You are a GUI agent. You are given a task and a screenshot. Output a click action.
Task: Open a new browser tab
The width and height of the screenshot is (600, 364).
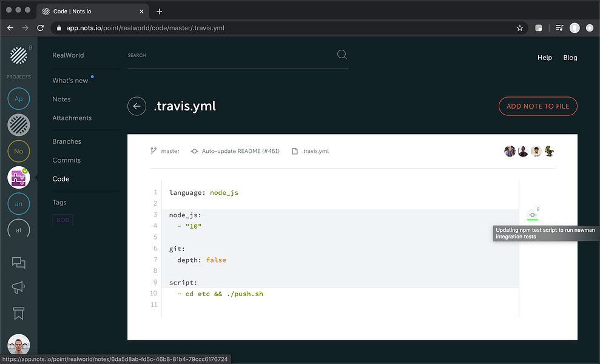pos(159,12)
